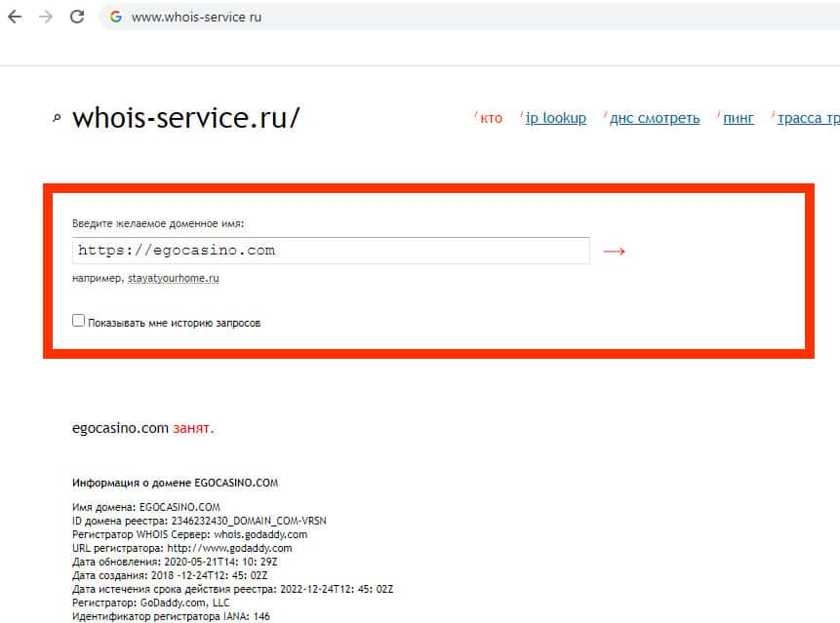
Task: Open the 'днс смотреть' menu link
Action: [655, 118]
